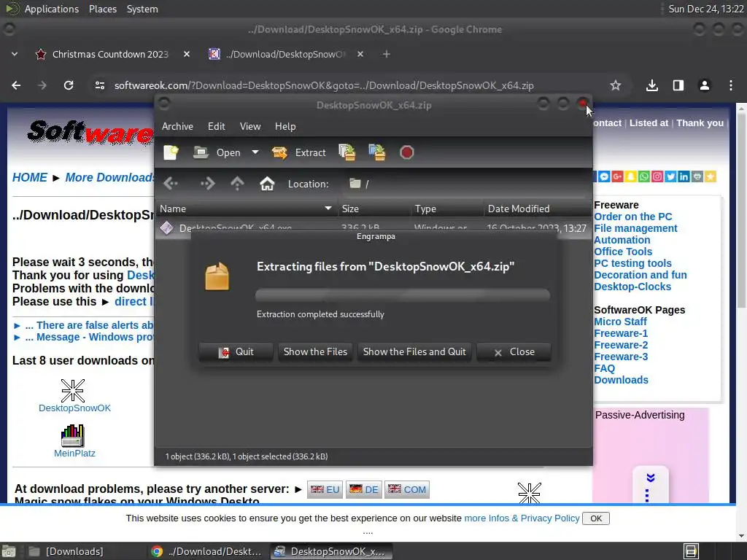The width and height of the screenshot is (747, 560).
Task: Switch to Chrome via the taskbar button
Action: click(206, 551)
